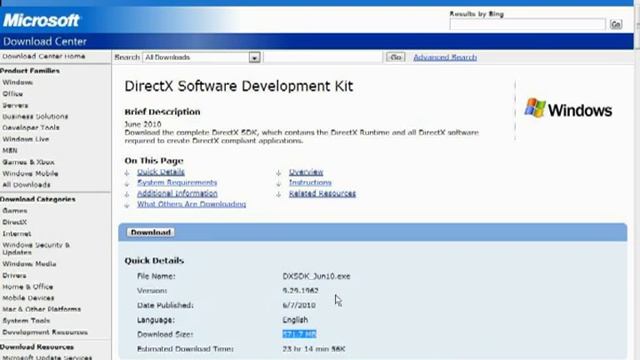Image resolution: width=640 pixels, height=360 pixels.
Task: Select Servers product family
Action: click(15, 105)
